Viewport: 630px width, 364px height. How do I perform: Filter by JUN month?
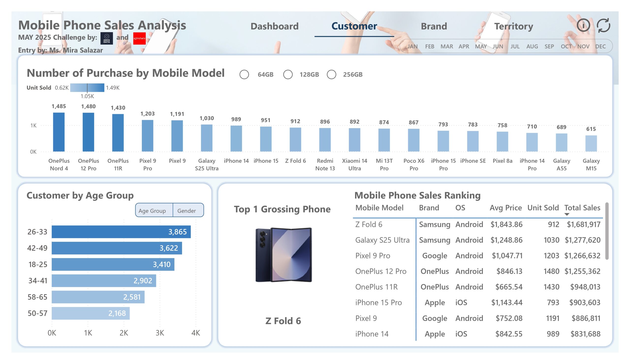(498, 46)
